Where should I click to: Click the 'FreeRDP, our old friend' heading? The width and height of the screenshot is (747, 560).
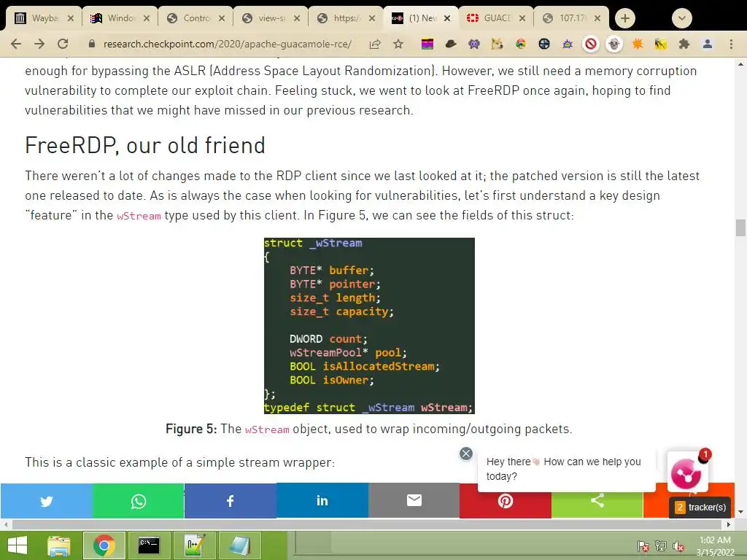pyautogui.click(x=145, y=145)
